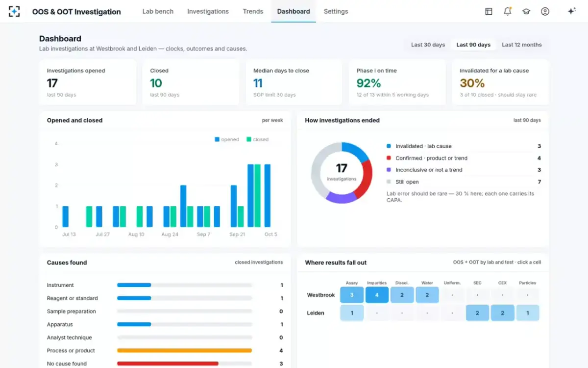
Task: Click the purple Inconclusive legend swatch
Action: point(389,170)
